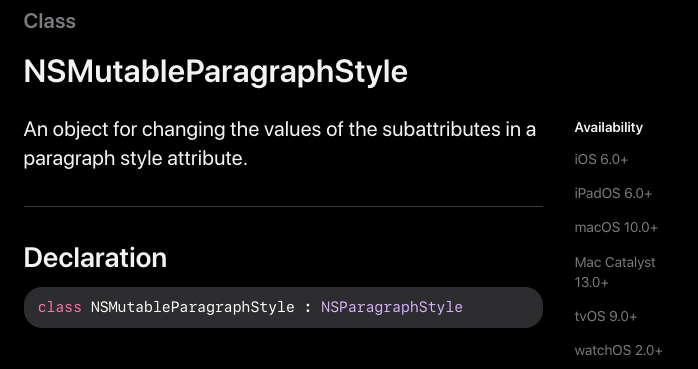698x369 pixels.
Task: Click the text paragraph style attribute
Action: coord(135,158)
